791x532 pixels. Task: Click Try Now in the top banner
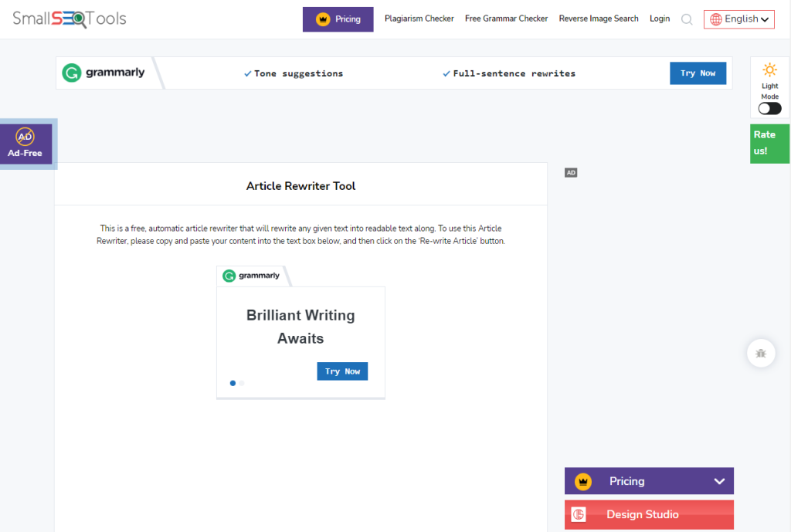click(x=698, y=73)
